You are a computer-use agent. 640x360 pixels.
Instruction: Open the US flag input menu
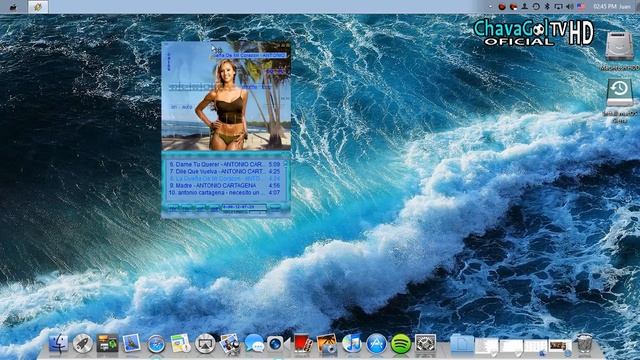pyautogui.click(x=581, y=7)
